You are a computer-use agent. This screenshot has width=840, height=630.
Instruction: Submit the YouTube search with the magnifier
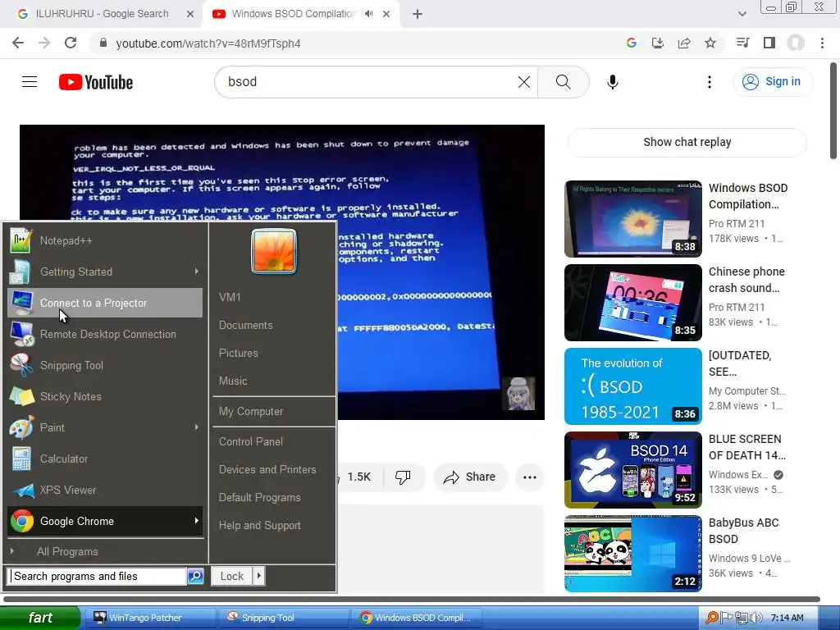pos(563,82)
